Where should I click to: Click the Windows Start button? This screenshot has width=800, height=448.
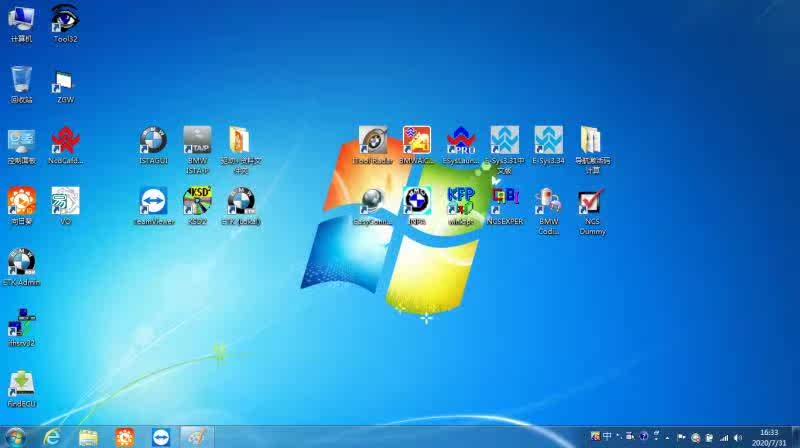[x=15, y=437]
